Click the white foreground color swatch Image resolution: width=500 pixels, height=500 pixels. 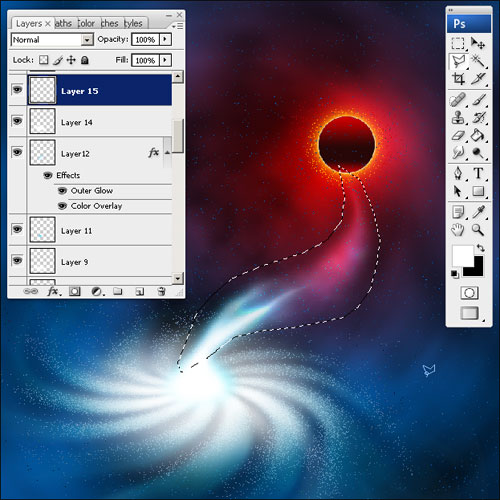(462, 255)
